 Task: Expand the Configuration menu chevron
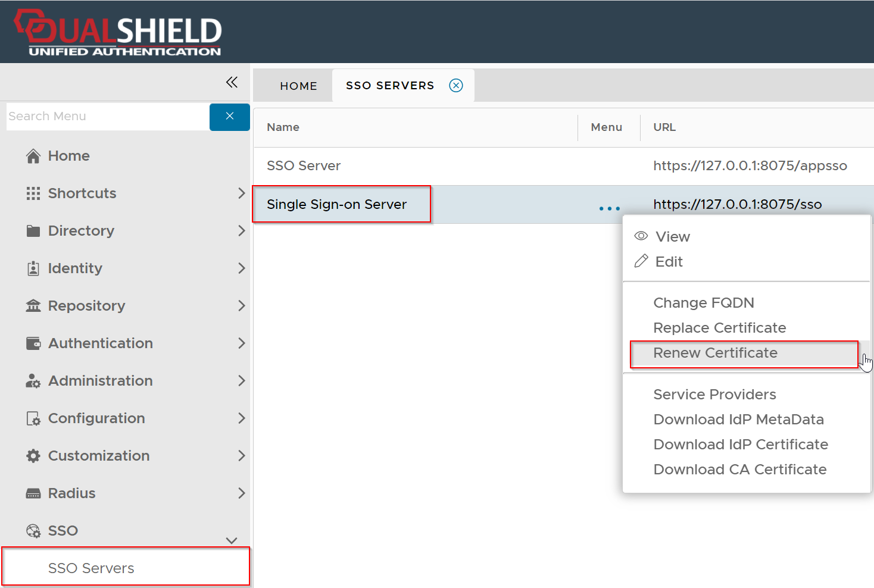click(x=241, y=418)
